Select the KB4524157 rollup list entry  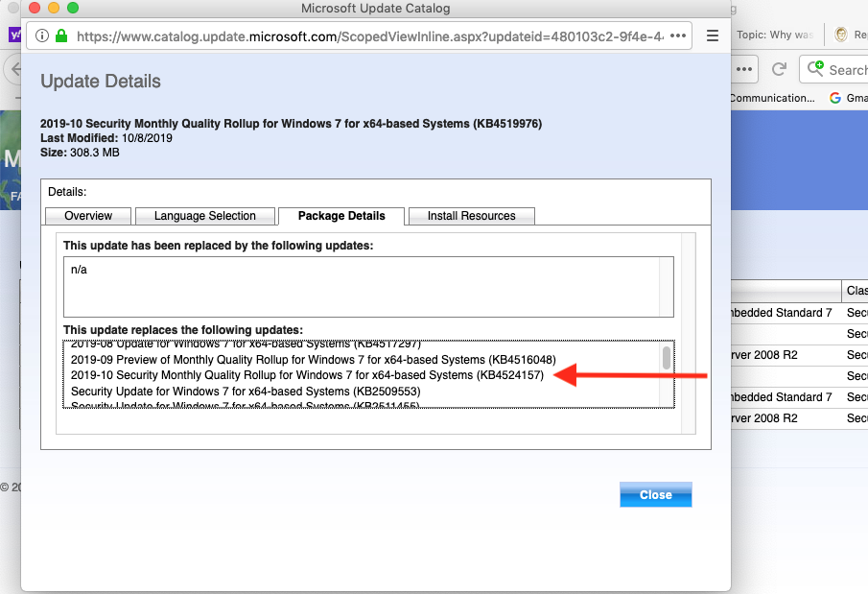pos(307,375)
